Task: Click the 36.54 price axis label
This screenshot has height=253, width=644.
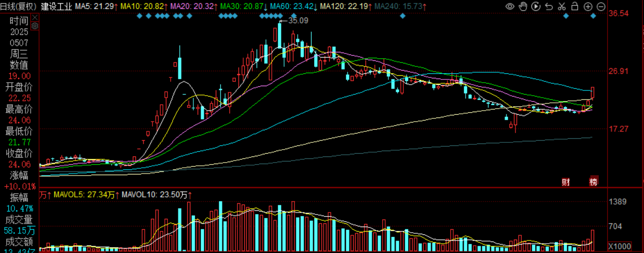Action: (x=619, y=14)
